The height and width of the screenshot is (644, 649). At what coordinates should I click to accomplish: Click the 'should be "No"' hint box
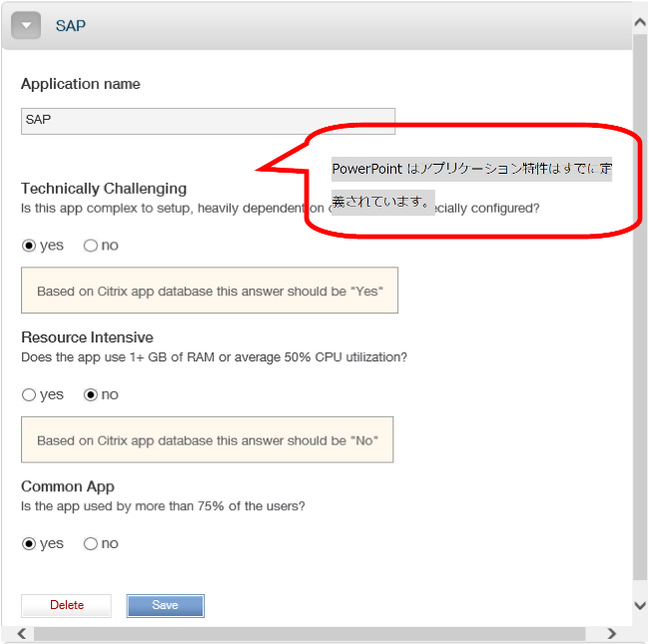click(207, 439)
